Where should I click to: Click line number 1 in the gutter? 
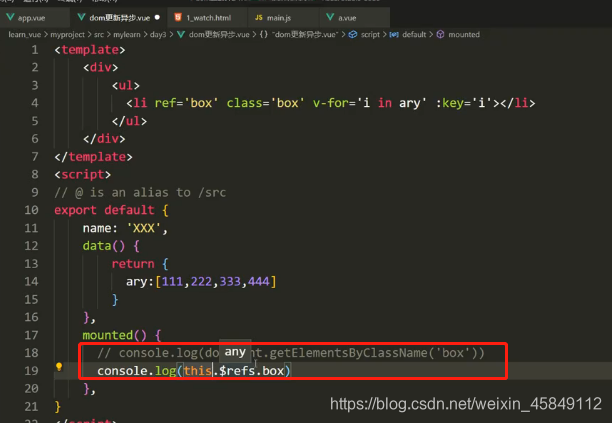click(35, 50)
